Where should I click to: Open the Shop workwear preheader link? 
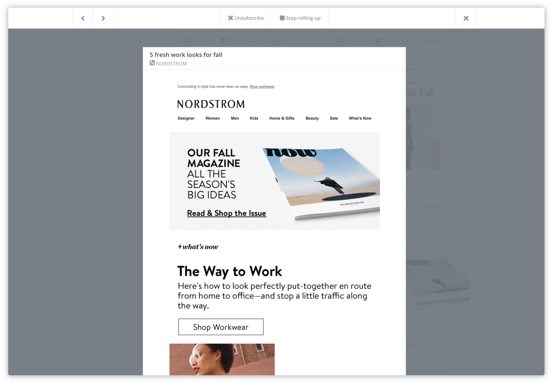262,87
